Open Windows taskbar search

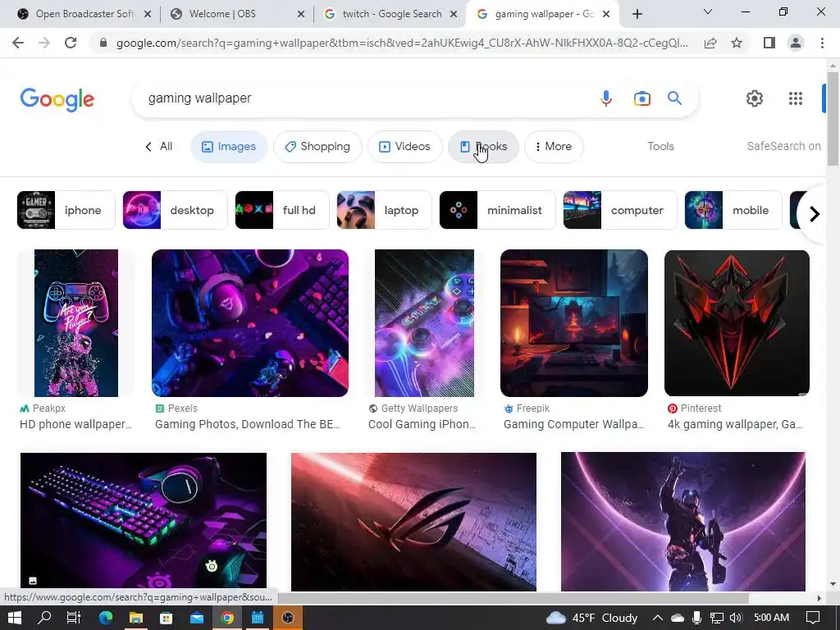[44, 618]
